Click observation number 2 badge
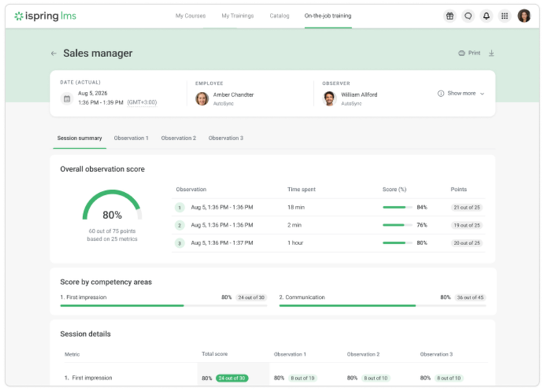544x392 pixels. 179,225
